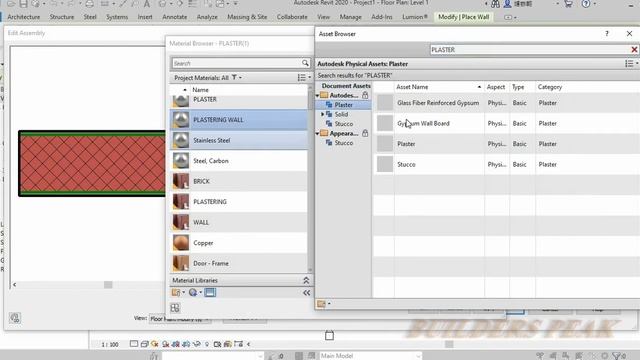Select the Stainless Steel material
Image resolution: width=640 pixels, height=360 pixels.
click(x=239, y=140)
